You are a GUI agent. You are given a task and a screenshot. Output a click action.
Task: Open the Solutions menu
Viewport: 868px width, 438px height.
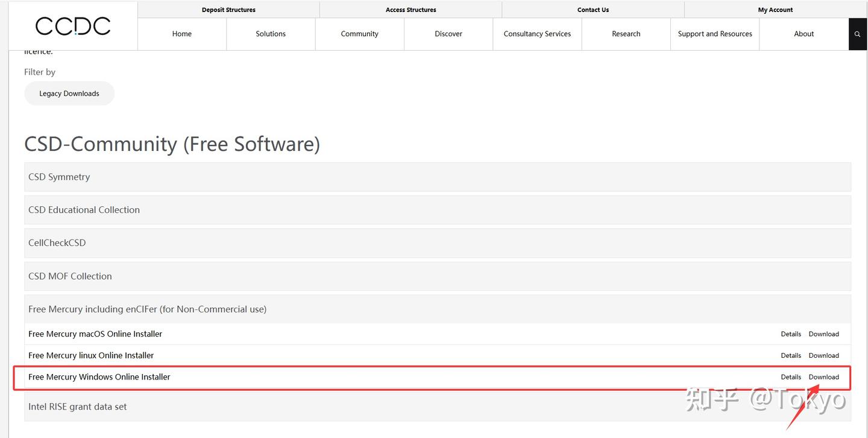[x=271, y=34]
